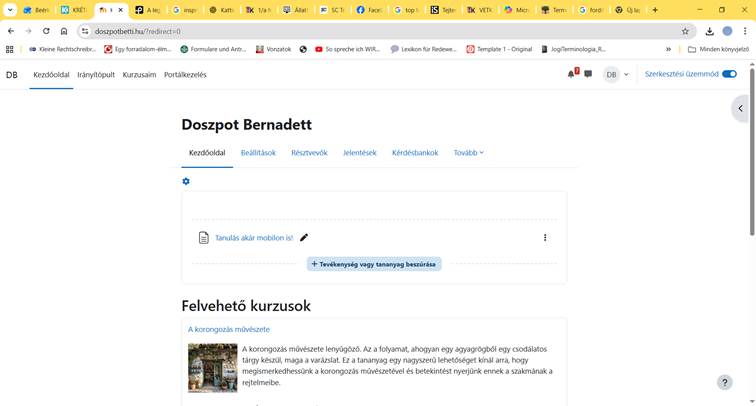Go to Kezdőoldal in top navigation
Screen dimensions: 756x406
(51, 75)
